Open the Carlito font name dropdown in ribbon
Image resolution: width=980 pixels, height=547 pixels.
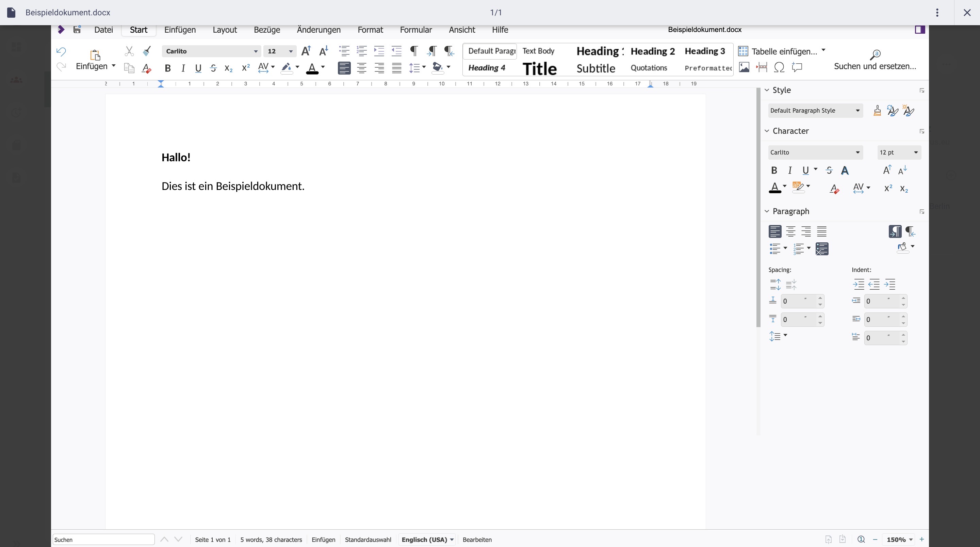256,51
